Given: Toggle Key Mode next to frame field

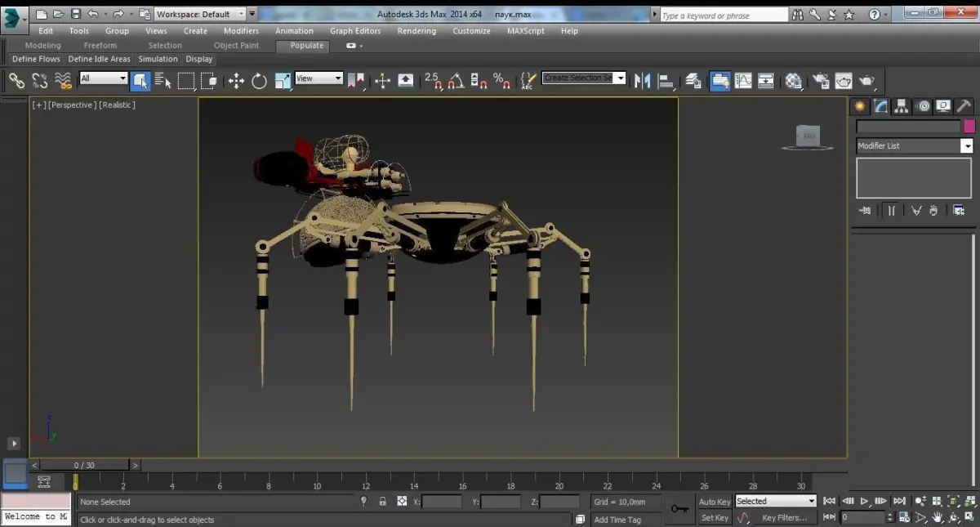Looking at the screenshot, I should click(x=829, y=517).
